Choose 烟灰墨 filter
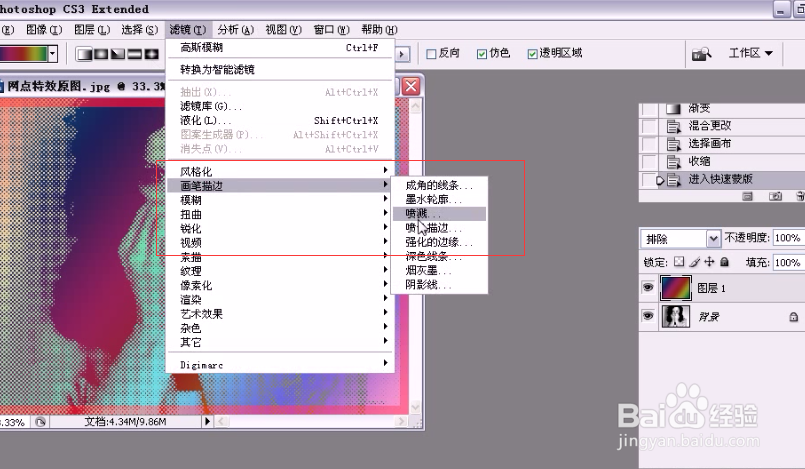 (439, 270)
